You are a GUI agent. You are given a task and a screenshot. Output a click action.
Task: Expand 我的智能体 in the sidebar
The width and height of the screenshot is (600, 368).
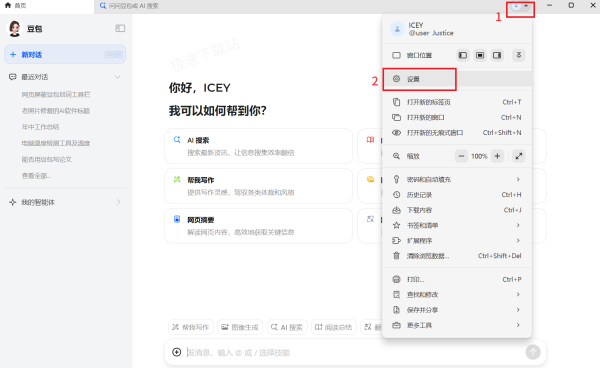click(x=65, y=202)
